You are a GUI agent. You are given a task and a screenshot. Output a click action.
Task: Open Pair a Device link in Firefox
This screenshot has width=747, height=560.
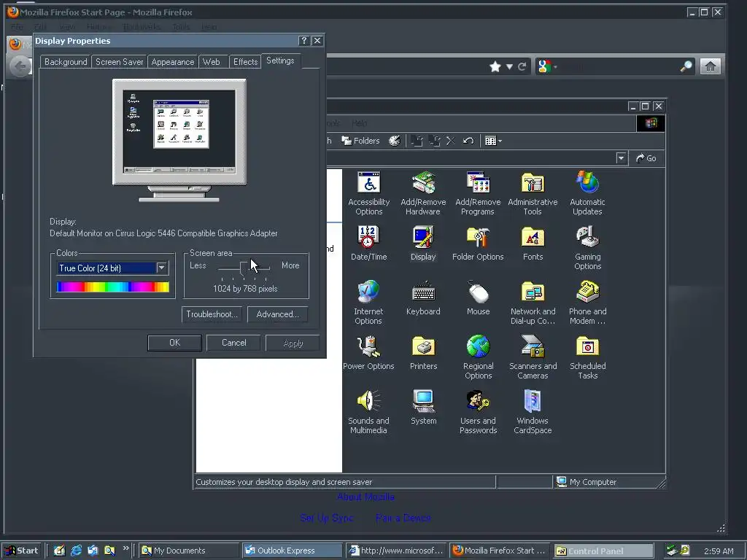tap(403, 518)
